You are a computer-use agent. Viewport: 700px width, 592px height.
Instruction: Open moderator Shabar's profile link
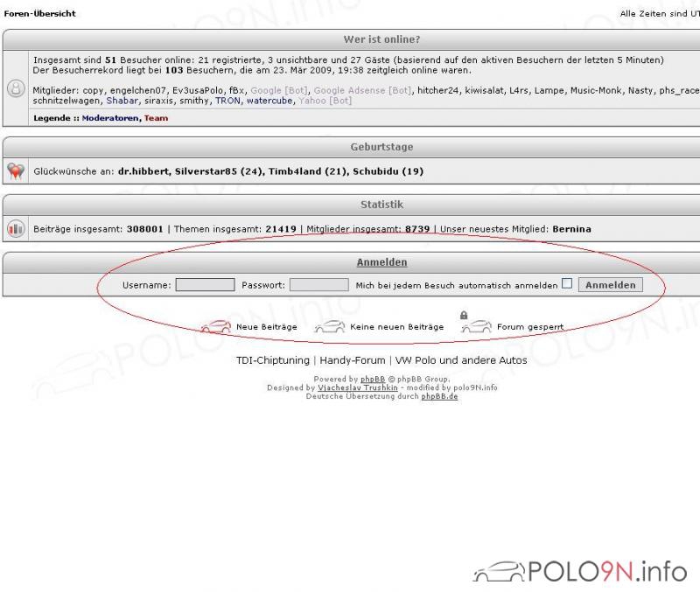point(122,101)
